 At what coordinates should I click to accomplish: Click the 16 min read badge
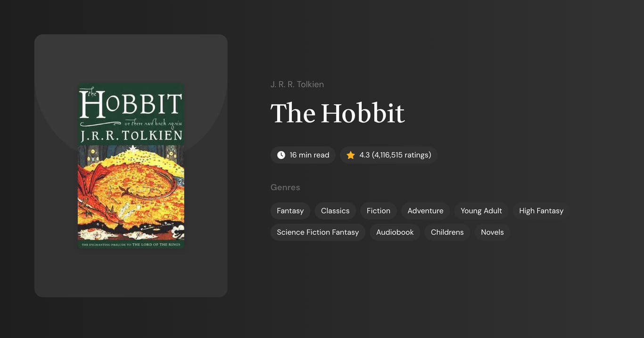(x=303, y=155)
